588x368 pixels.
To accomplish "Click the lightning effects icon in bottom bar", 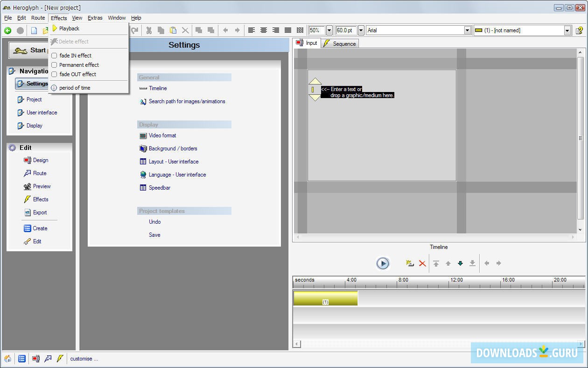I will coord(60,359).
